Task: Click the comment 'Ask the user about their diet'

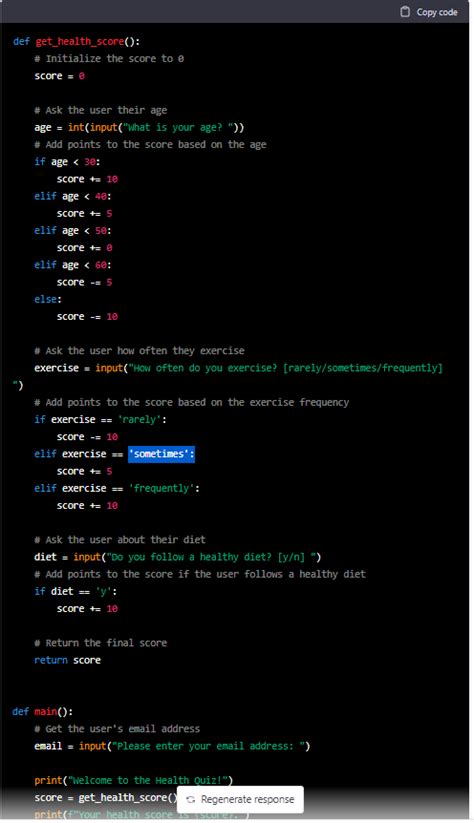Action: [120, 540]
